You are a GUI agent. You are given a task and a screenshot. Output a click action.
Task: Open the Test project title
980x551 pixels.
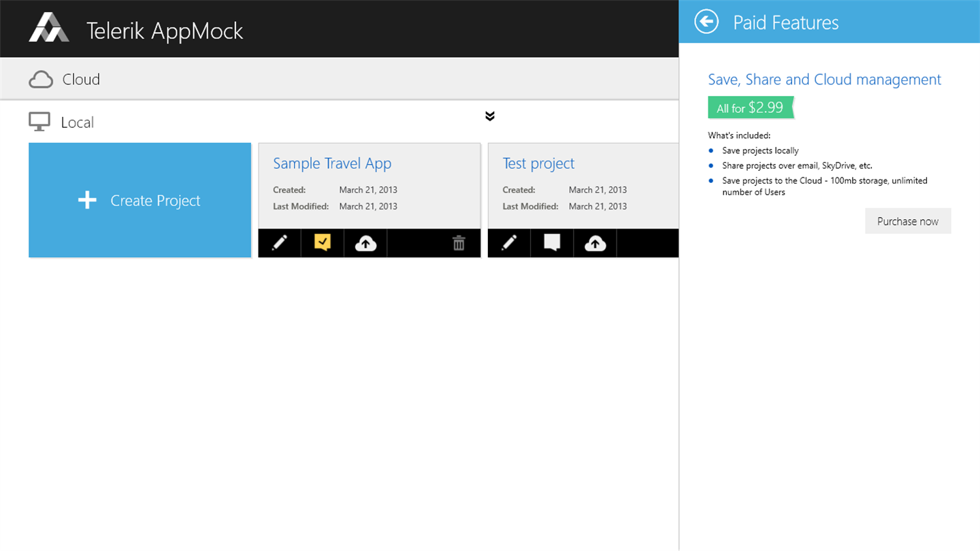point(538,163)
